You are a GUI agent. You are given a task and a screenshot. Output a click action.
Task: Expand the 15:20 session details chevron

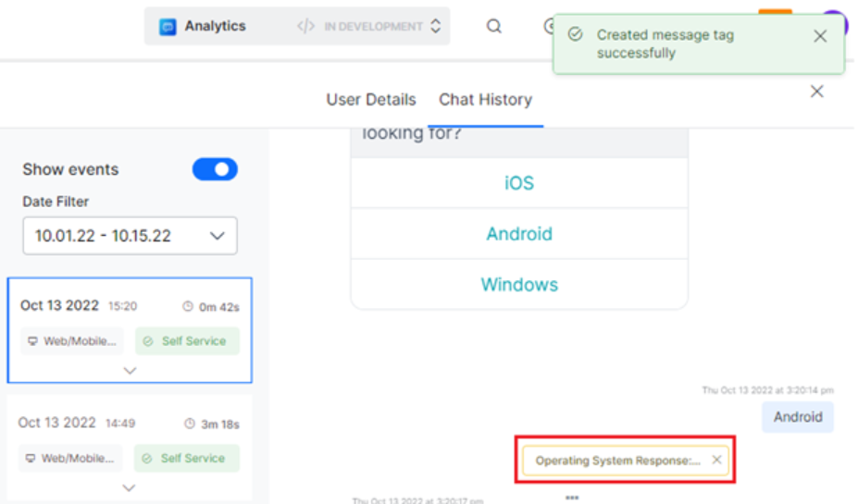tap(130, 370)
